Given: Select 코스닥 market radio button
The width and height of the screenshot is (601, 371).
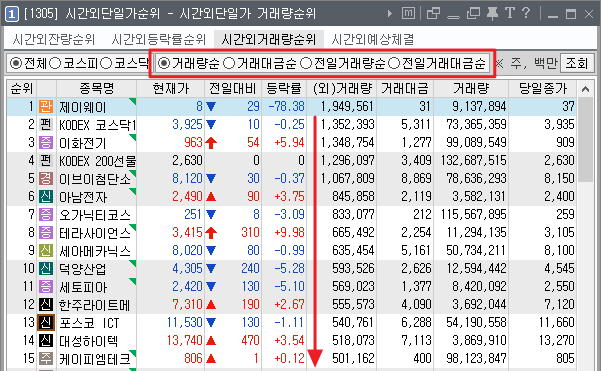Looking at the screenshot, I should point(105,63).
